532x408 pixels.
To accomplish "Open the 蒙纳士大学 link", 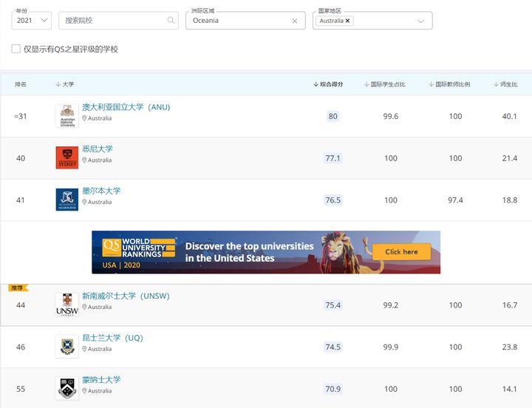I will click(x=101, y=379).
